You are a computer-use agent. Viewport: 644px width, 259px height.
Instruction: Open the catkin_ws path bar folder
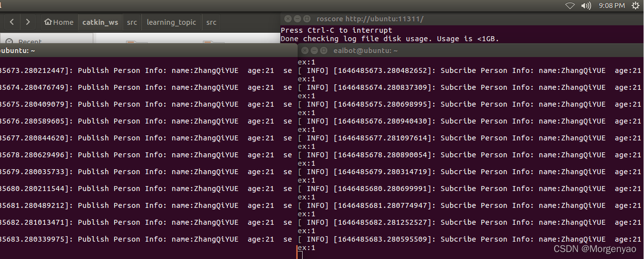click(x=100, y=22)
